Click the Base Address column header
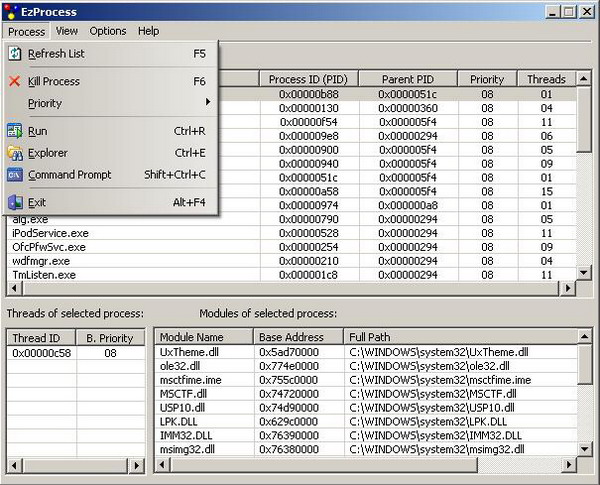Screen dimensions: 600x485 (x=298, y=337)
